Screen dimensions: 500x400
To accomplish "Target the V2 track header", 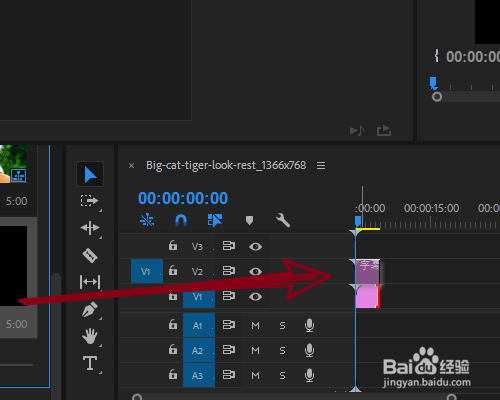I will [197, 271].
